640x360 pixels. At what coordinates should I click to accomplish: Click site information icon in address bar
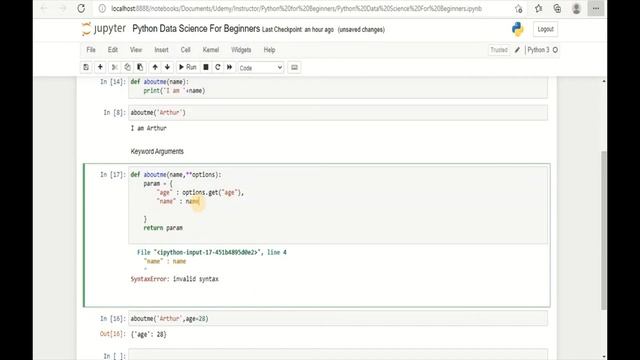[x=102, y=9]
